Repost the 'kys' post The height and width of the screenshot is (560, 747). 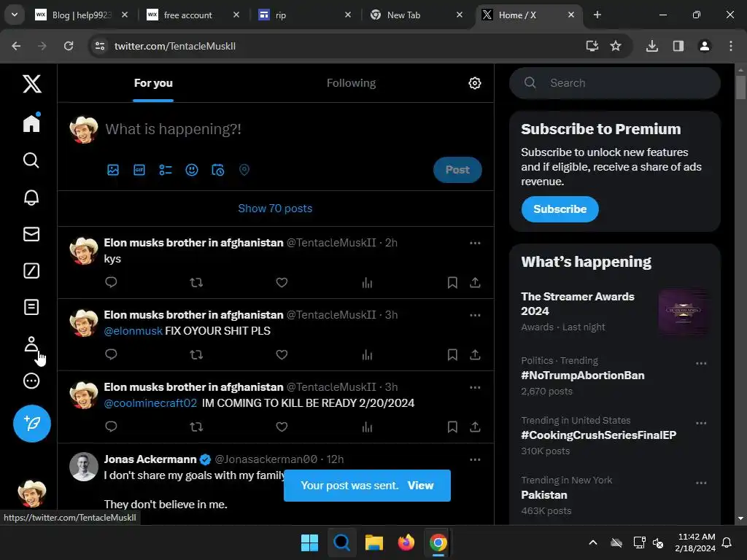point(196,282)
